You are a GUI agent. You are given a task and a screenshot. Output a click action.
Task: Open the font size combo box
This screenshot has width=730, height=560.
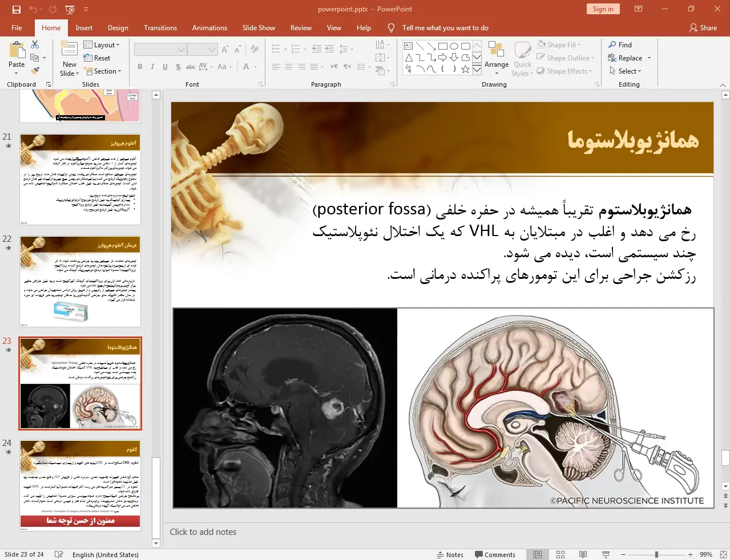click(x=203, y=50)
